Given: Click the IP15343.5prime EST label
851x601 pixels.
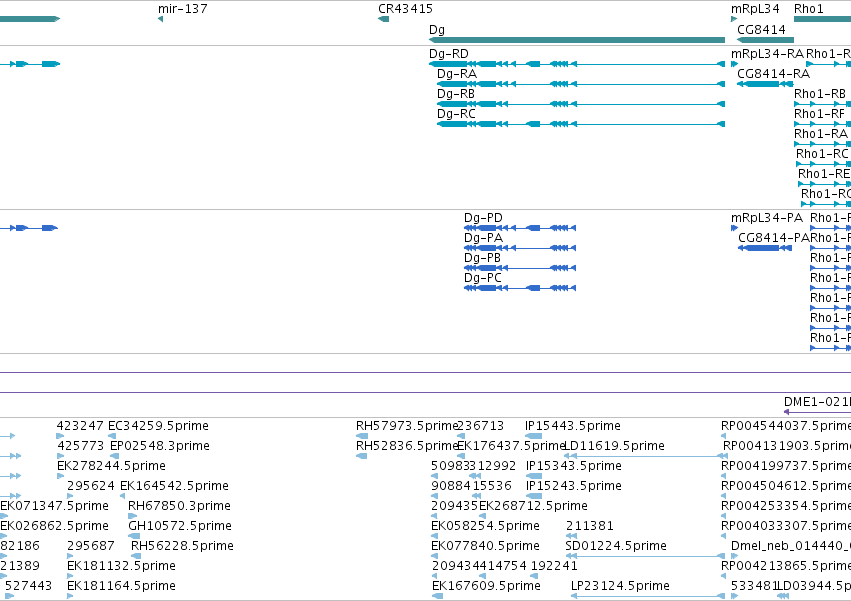Looking at the screenshot, I should tap(574, 466).
